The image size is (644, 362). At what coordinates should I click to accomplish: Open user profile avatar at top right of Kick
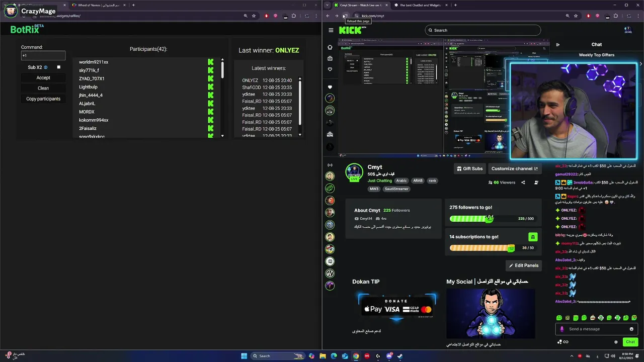pos(627,30)
